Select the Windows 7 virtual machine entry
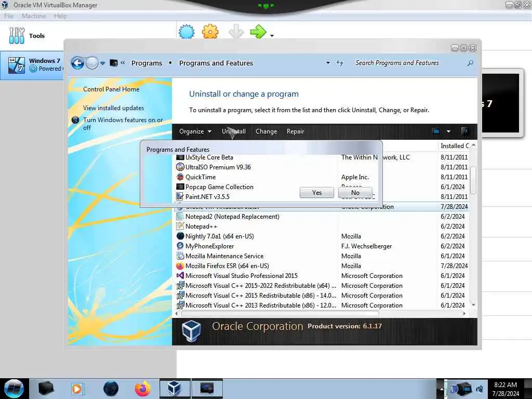 32,65
